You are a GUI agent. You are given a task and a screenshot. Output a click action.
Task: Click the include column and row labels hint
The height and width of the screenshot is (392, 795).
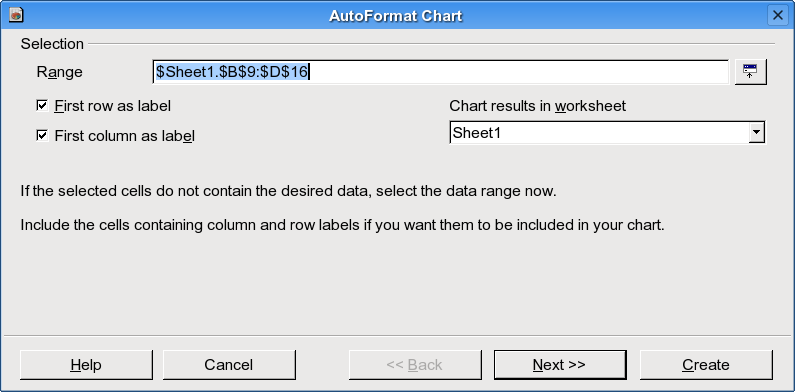(342, 225)
